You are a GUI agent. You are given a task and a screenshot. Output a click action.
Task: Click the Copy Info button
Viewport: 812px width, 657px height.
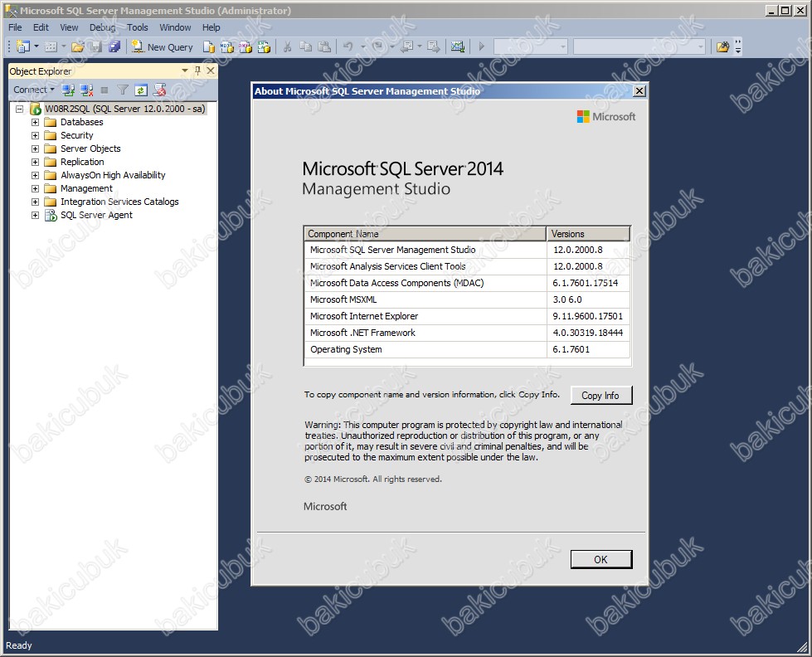pyautogui.click(x=600, y=396)
